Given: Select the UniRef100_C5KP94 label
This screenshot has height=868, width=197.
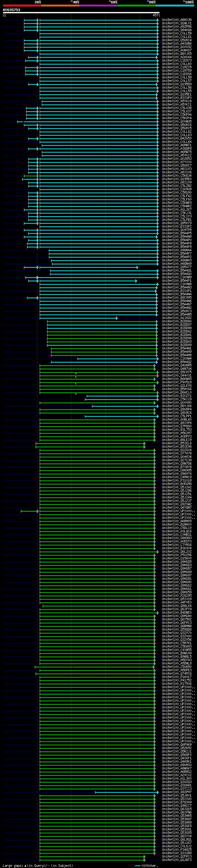Looking at the screenshot, I should pos(177,115).
